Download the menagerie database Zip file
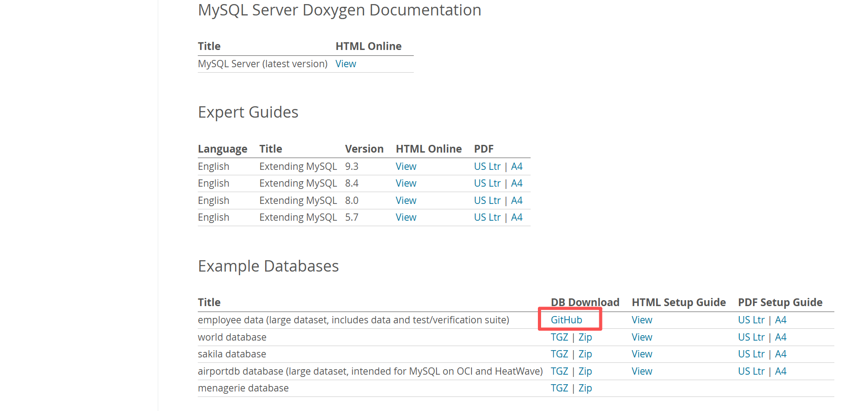The height and width of the screenshot is (411, 868). click(x=585, y=388)
